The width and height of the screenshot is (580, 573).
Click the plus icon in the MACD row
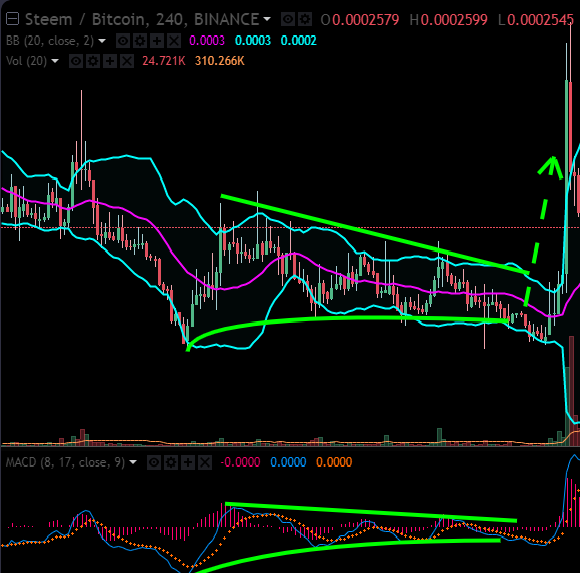188,462
